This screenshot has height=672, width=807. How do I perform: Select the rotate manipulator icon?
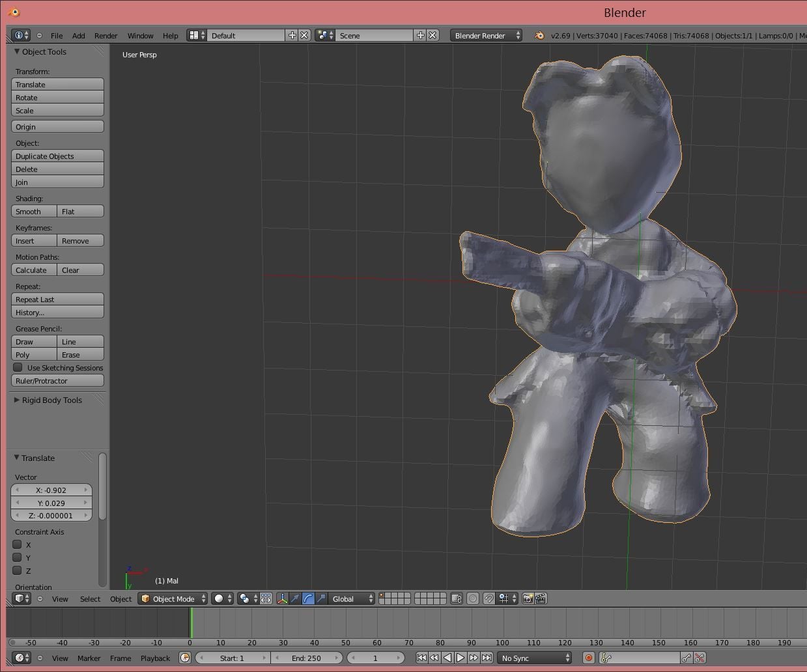[308, 598]
